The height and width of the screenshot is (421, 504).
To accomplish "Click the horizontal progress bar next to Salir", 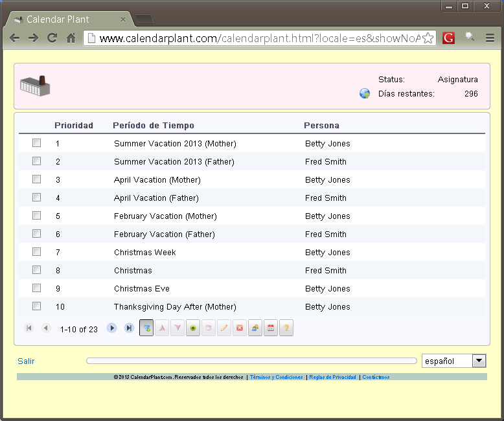I will pos(251,361).
